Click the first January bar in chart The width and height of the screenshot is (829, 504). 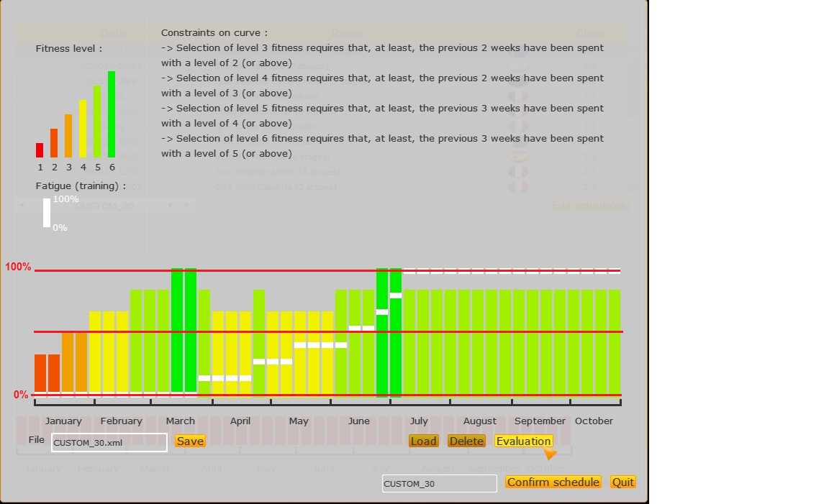40,374
